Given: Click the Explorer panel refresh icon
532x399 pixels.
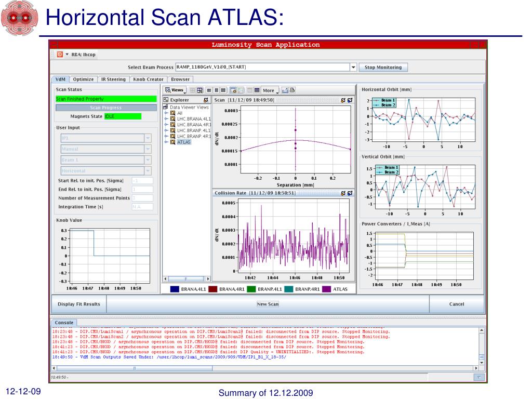Looking at the screenshot, I should [206, 100].
